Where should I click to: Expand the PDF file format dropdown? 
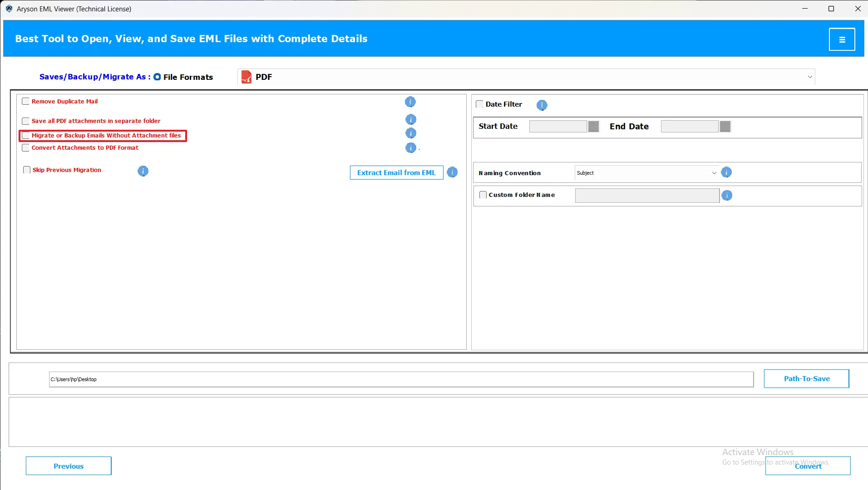pyautogui.click(x=809, y=77)
